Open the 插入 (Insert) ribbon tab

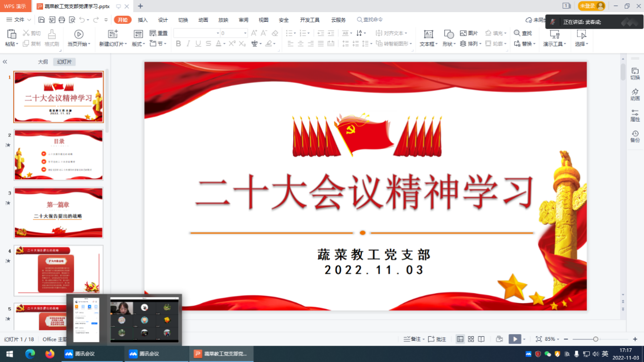143,20
